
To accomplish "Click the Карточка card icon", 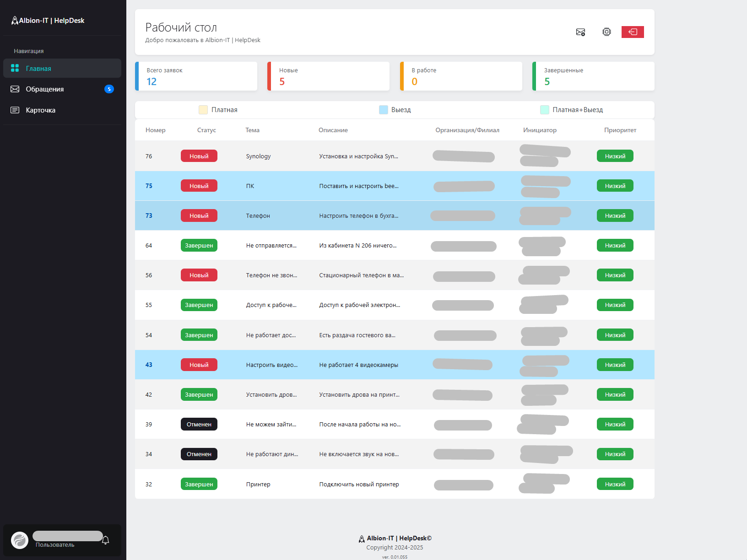I will click(x=15, y=110).
